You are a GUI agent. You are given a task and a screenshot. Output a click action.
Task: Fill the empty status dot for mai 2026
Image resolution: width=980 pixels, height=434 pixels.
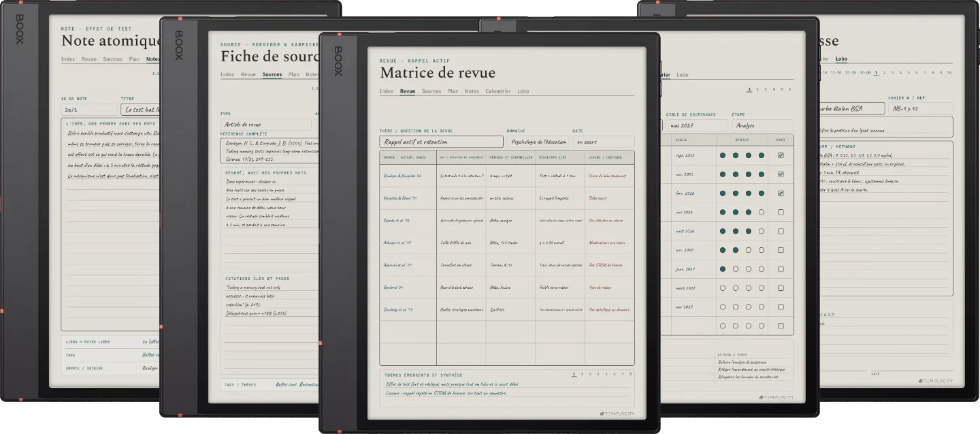[762, 212]
